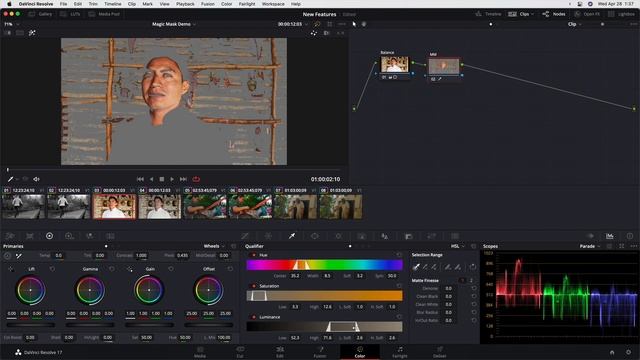Toggle the Nodes panel button

(x=554, y=14)
